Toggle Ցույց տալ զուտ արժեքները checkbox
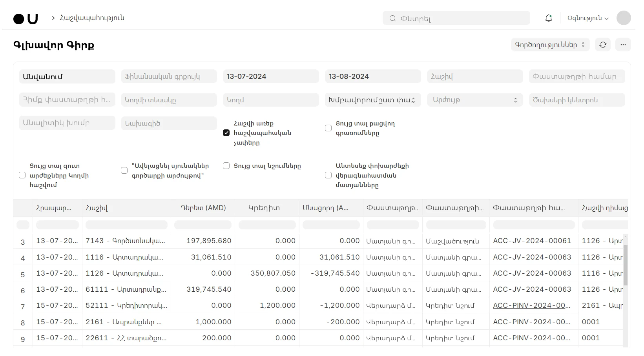This screenshot has width=644, height=356. [x=22, y=175]
